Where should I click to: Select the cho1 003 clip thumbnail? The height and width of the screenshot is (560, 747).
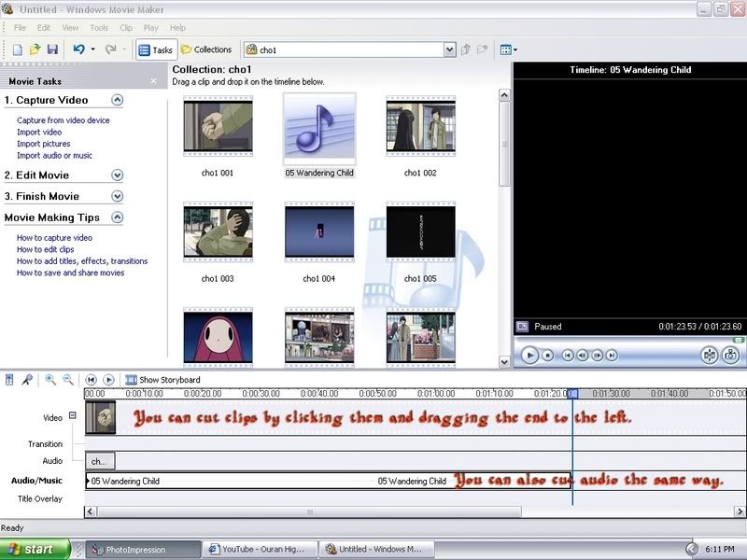tap(218, 231)
